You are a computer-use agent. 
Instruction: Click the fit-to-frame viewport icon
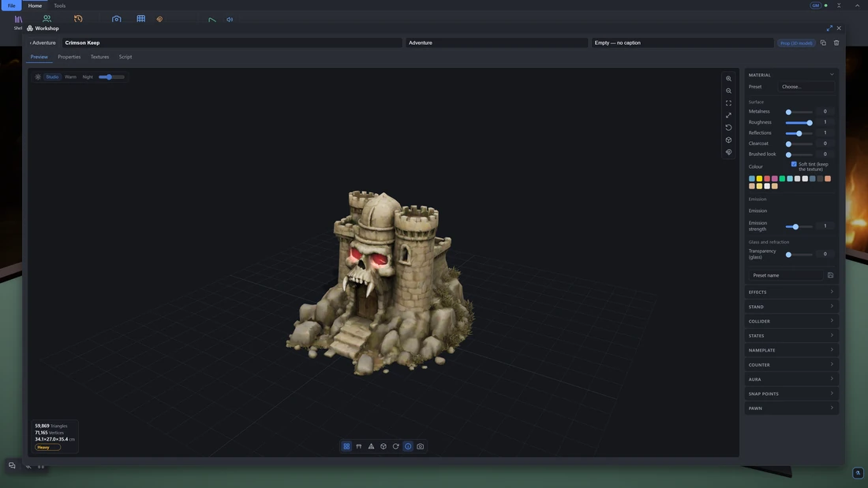pos(728,103)
